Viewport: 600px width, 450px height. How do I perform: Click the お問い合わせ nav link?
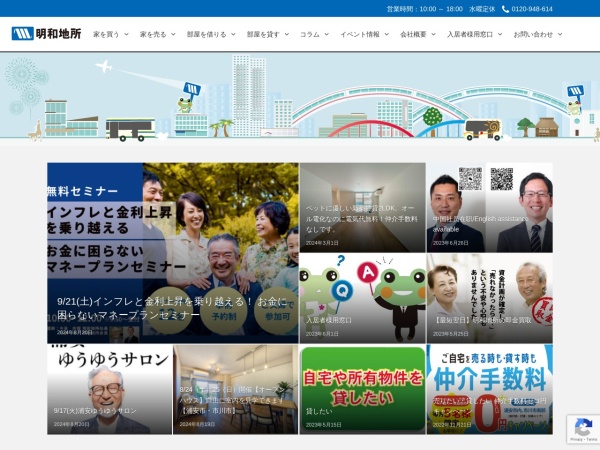click(533, 34)
